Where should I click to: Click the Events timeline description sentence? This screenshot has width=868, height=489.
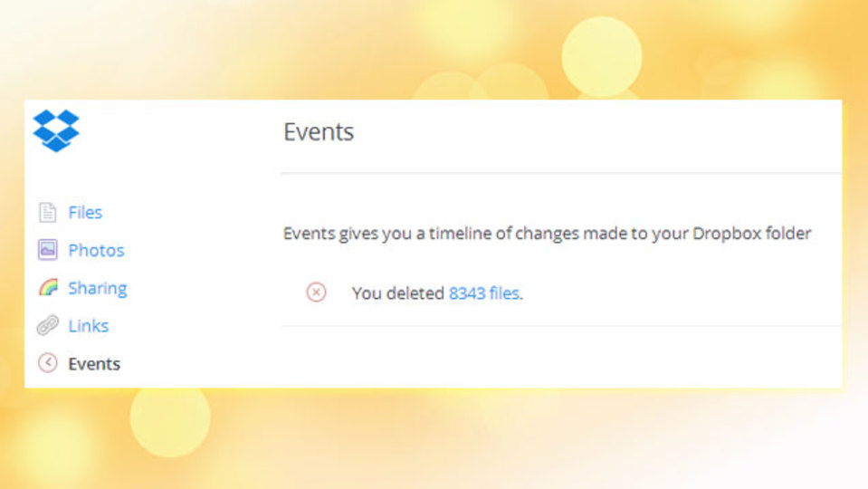coord(548,233)
